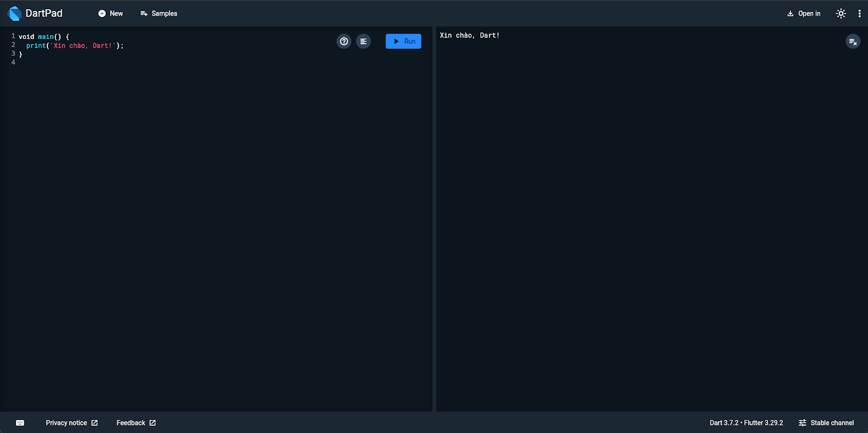Image resolution: width=868 pixels, height=433 pixels.
Task: Click the 'Xin chào, Dart!' console output
Action: pos(470,35)
